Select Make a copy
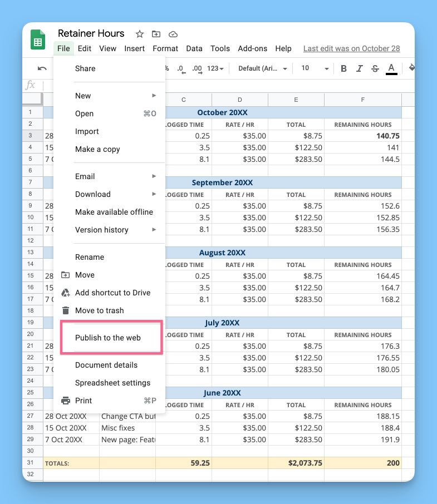 [109, 149]
